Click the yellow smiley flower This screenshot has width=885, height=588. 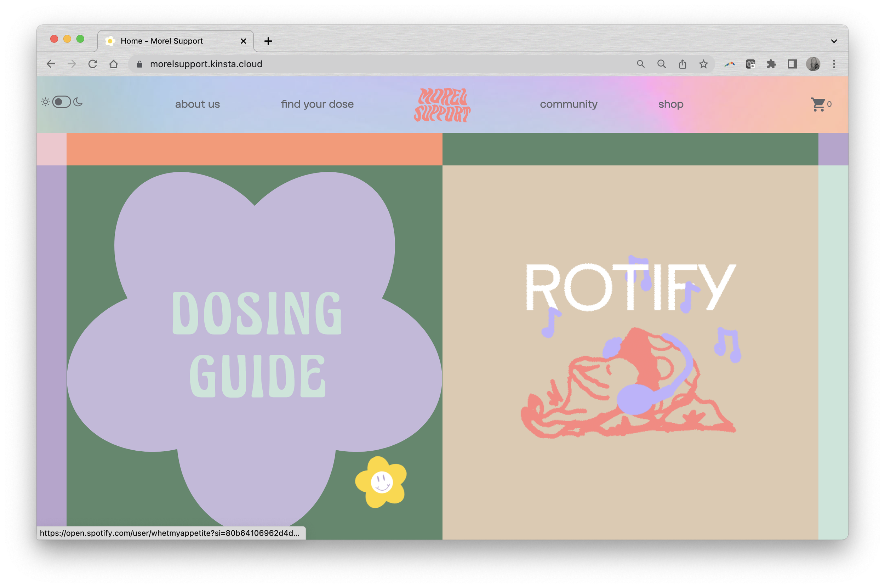pos(381,482)
